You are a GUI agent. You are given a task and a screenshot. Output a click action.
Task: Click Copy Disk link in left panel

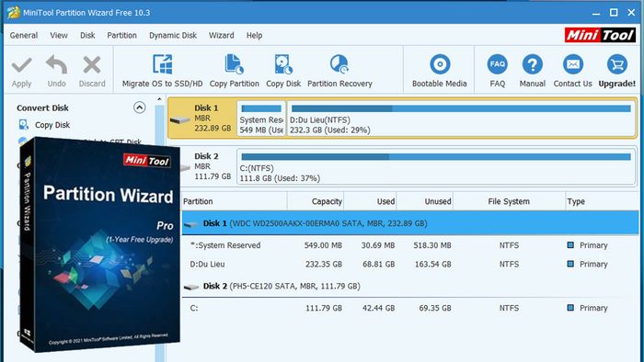[52, 125]
